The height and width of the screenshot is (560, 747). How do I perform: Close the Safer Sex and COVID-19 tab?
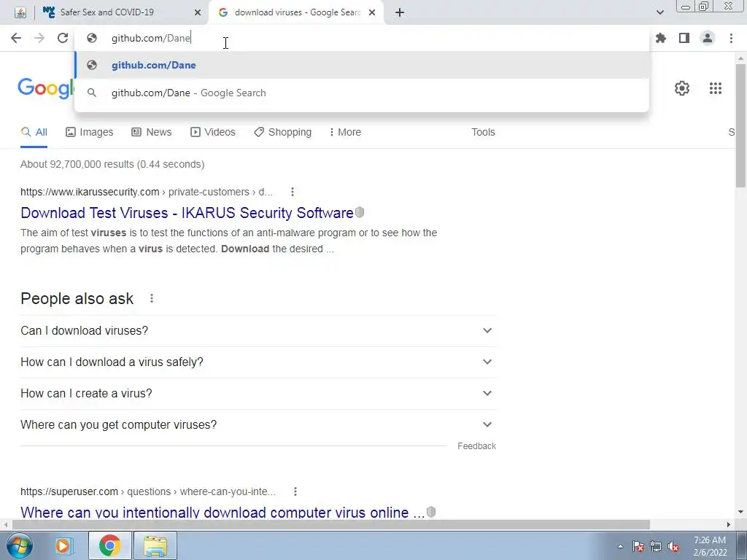[x=197, y=13]
